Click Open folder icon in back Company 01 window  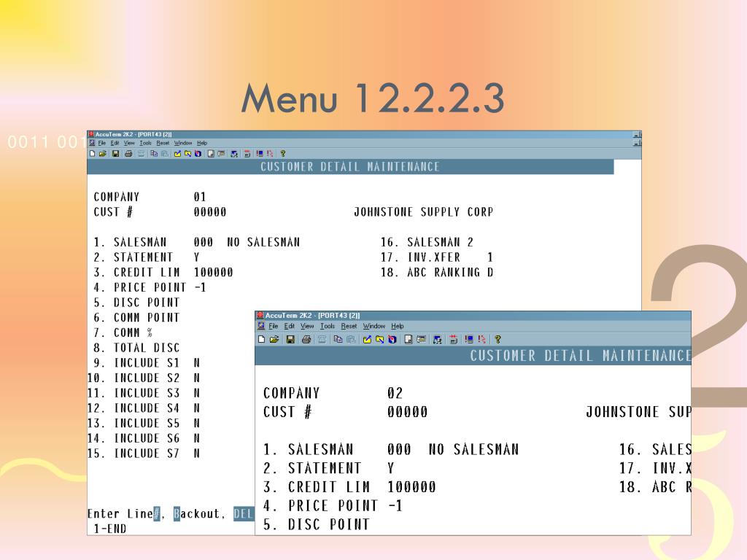coord(102,153)
